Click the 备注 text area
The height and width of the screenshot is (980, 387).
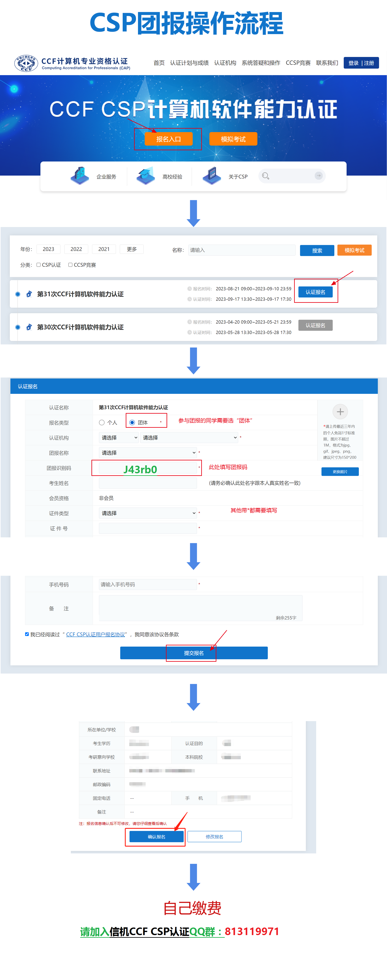(x=201, y=608)
